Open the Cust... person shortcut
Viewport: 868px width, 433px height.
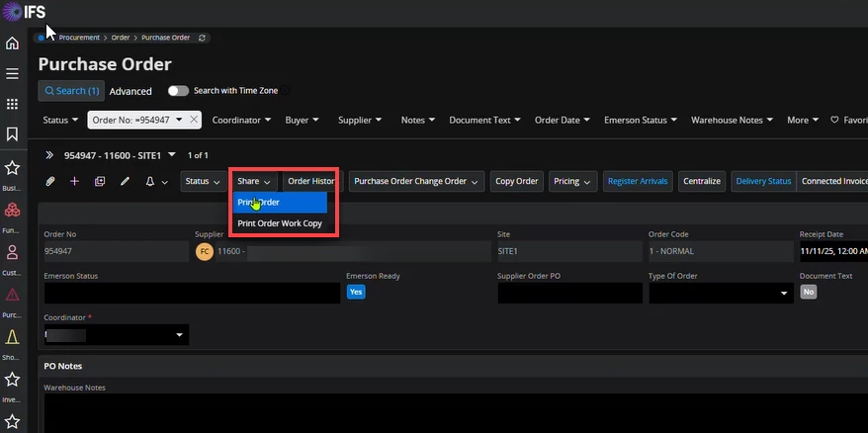coord(12,252)
